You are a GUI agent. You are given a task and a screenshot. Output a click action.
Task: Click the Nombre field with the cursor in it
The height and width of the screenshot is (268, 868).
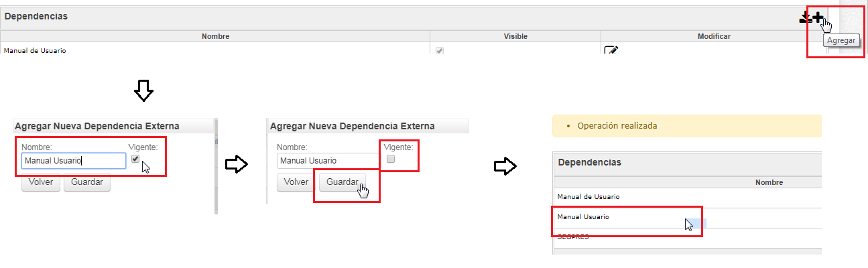73,161
